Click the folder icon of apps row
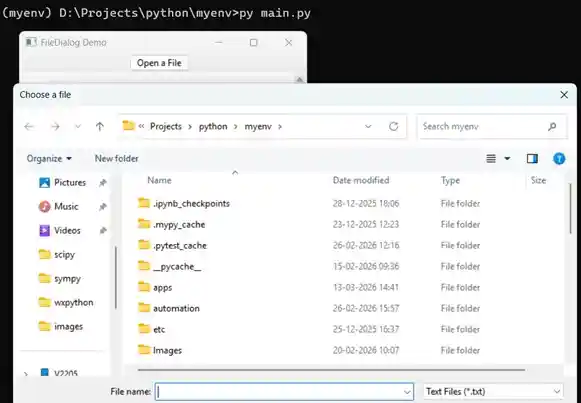This screenshot has width=581, height=403. tap(144, 287)
